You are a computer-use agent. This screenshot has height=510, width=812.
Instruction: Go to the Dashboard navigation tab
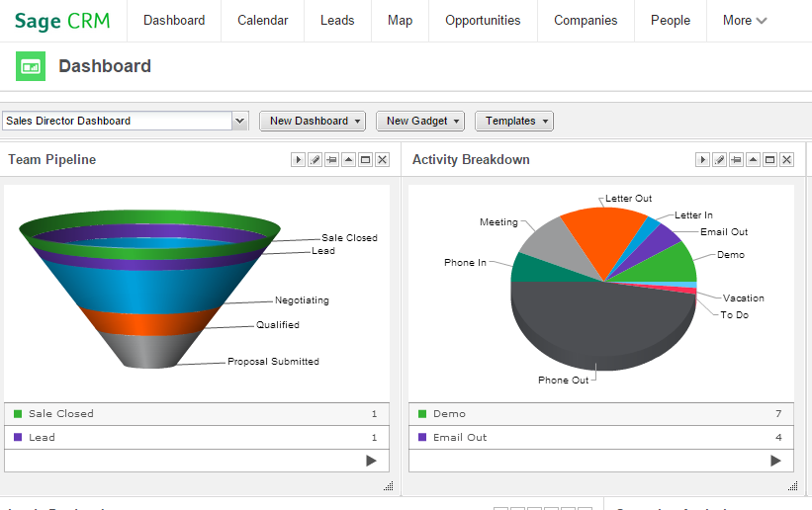point(174,21)
